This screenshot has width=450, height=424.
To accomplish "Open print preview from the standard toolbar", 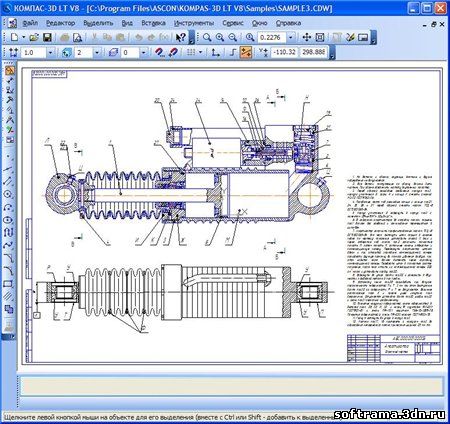I will [x=77, y=37].
